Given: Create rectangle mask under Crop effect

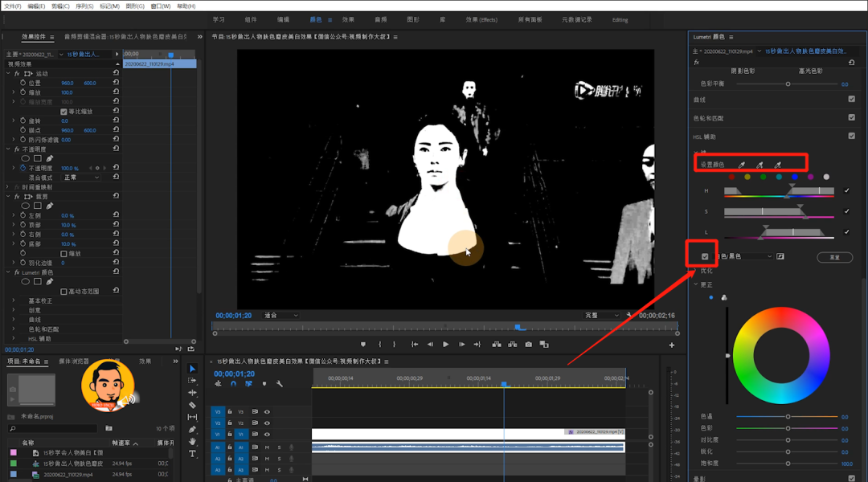Looking at the screenshot, I should click(38, 206).
